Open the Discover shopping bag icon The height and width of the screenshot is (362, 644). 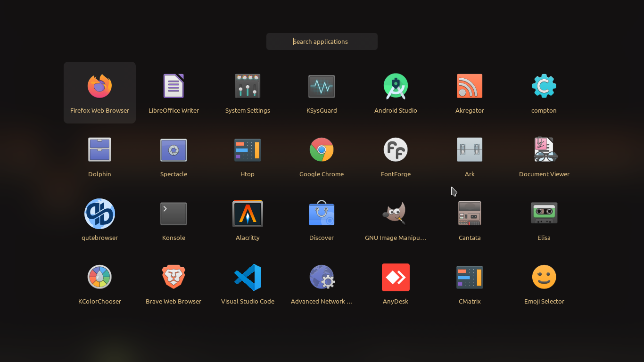point(322,214)
